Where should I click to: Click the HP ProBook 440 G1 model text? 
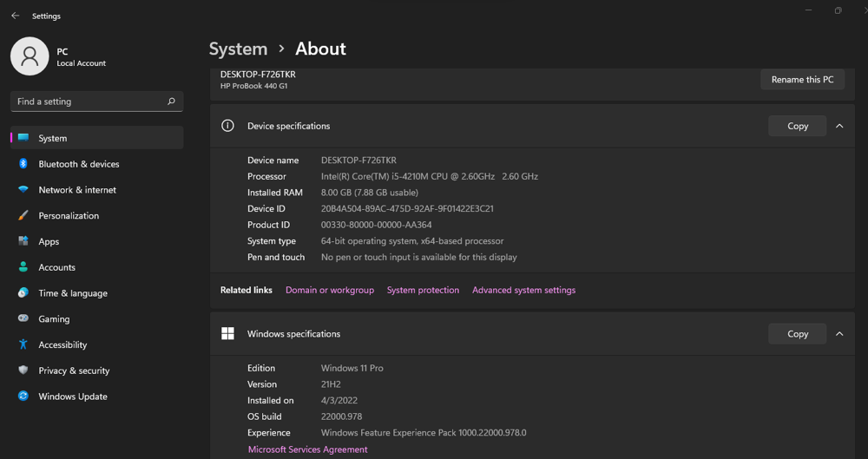(254, 86)
